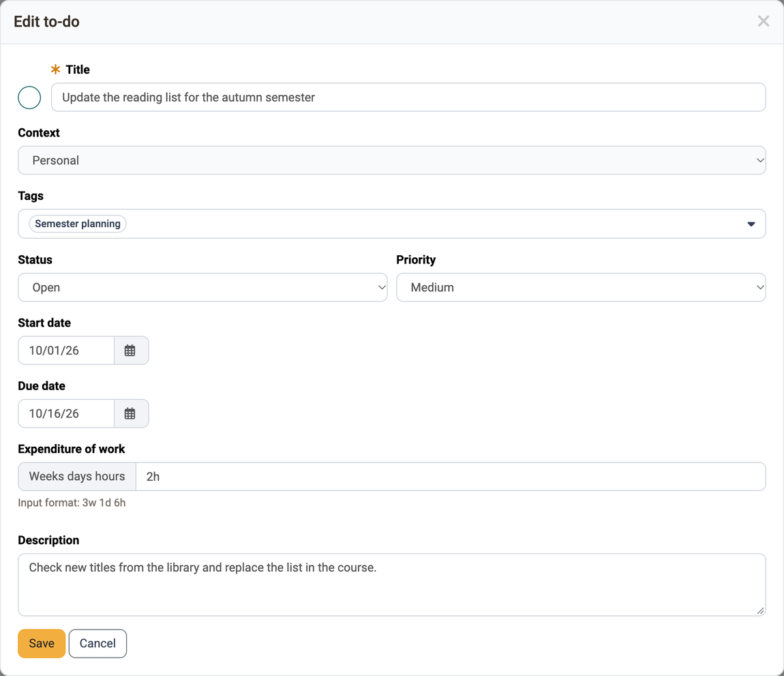Click the 'Description' field label
The image size is (784, 676).
pos(48,540)
